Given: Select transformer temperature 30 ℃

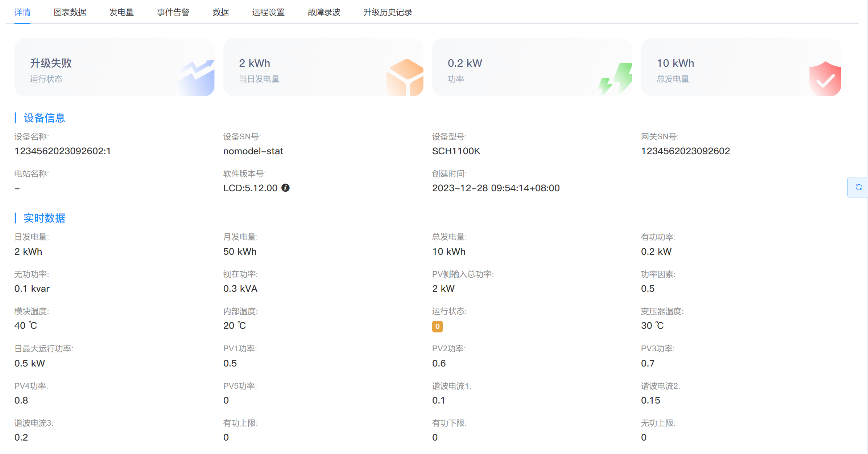Looking at the screenshot, I should 652,326.
